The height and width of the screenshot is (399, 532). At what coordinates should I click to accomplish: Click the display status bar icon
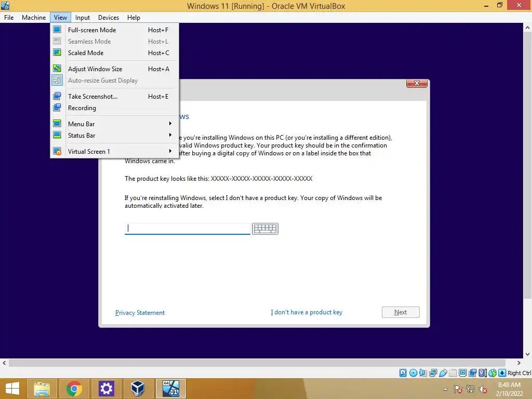(x=462, y=373)
